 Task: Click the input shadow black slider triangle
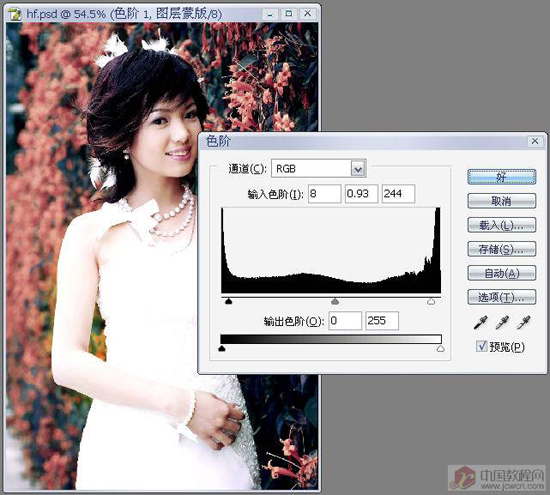(x=229, y=301)
